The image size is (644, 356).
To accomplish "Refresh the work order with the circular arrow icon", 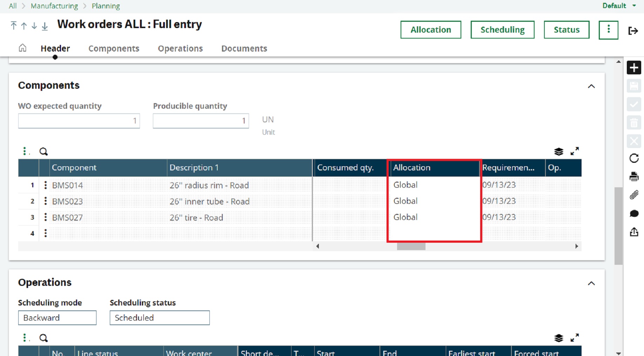I will coord(634,159).
